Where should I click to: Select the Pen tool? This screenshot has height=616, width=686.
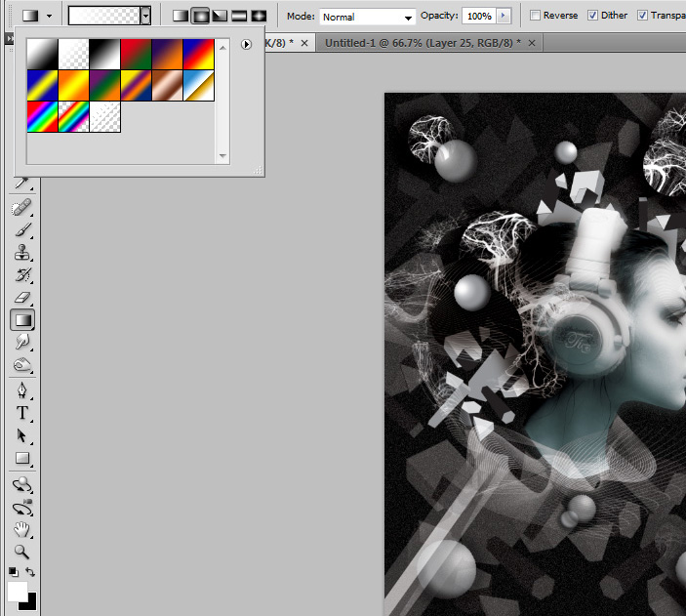tap(21, 390)
